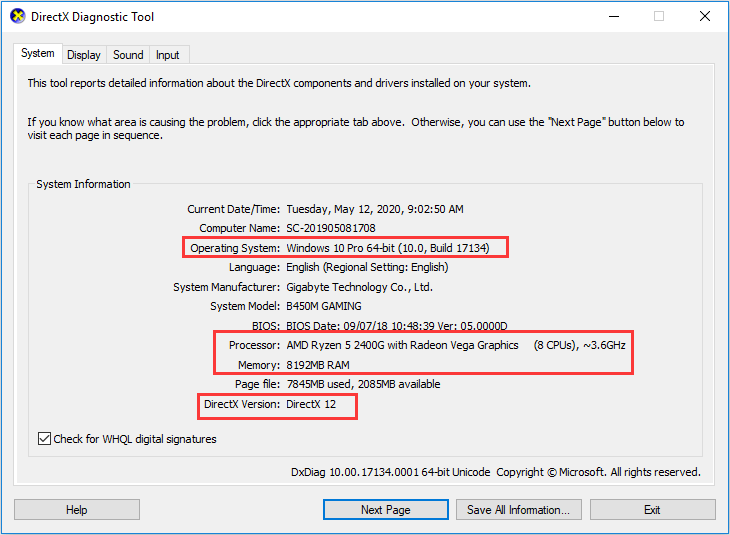The height and width of the screenshot is (535, 730).
Task: Toggle Check for WHQL digital signatures checkbox
Action: (44, 439)
